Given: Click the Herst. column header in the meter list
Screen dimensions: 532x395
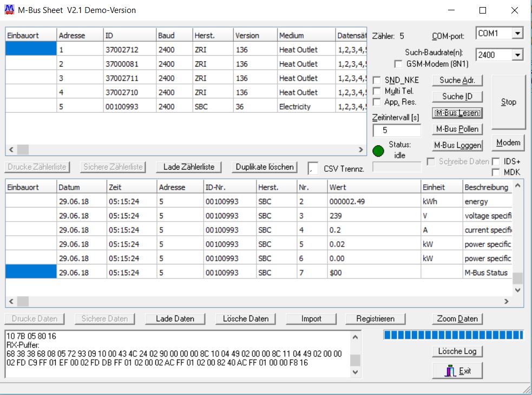Looking at the screenshot, I should pos(213,35).
